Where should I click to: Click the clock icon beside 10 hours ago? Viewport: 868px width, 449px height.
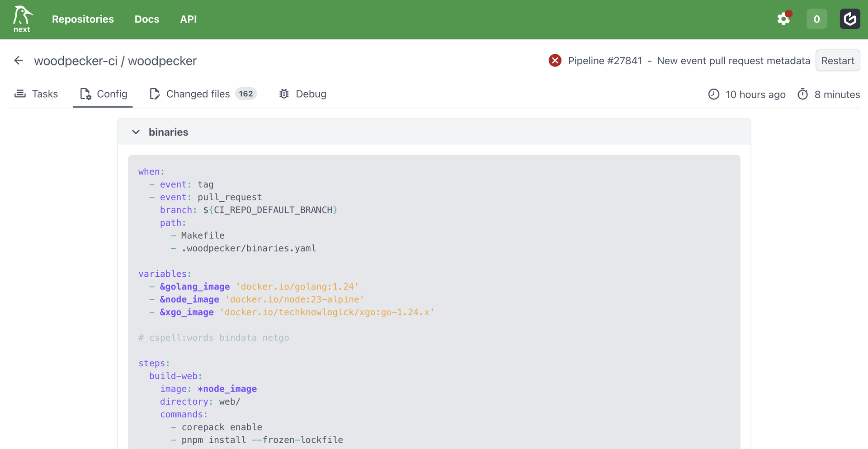click(714, 94)
